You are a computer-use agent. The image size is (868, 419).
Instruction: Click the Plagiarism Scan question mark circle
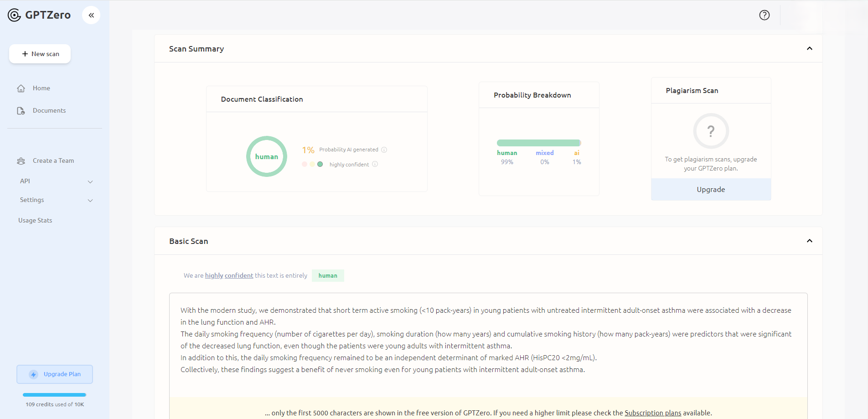(x=711, y=131)
